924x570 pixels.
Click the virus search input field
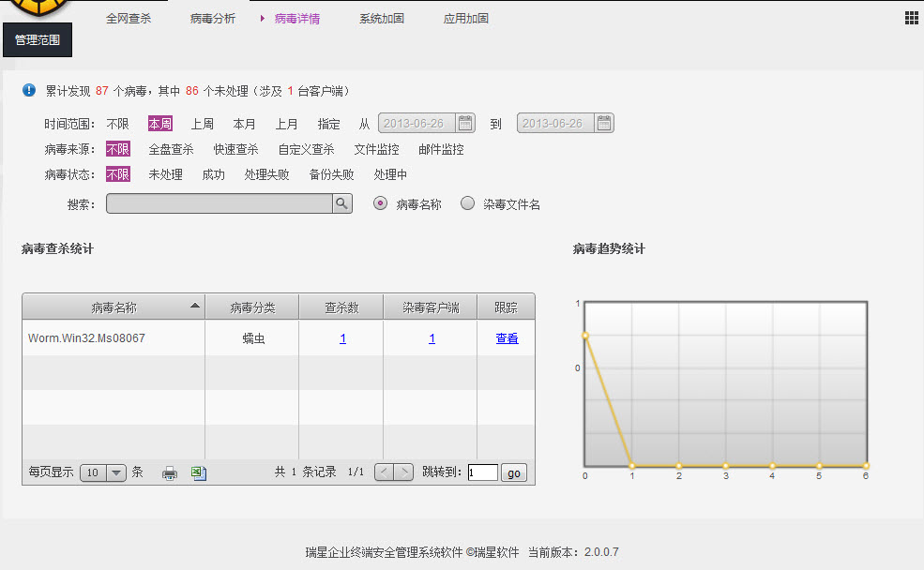point(220,203)
